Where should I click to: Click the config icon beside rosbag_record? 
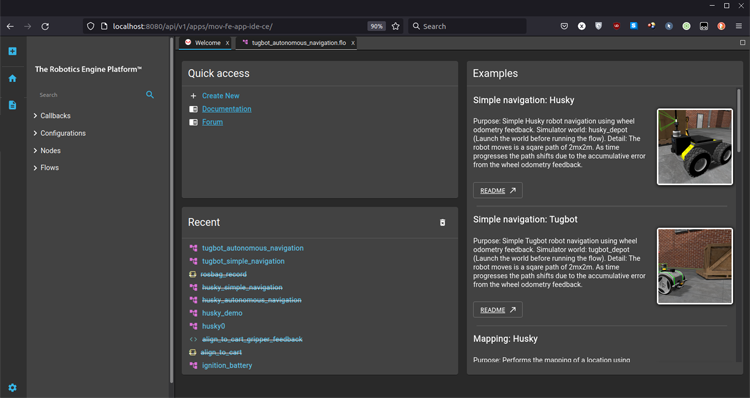coord(193,274)
